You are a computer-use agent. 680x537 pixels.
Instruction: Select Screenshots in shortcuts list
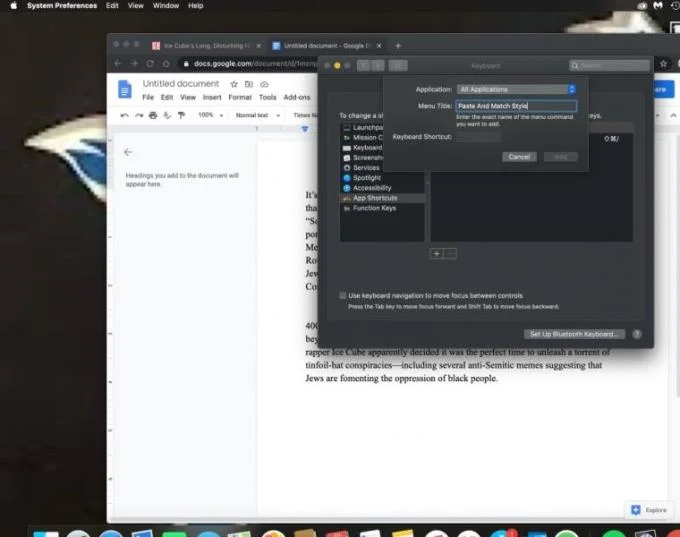click(363, 157)
